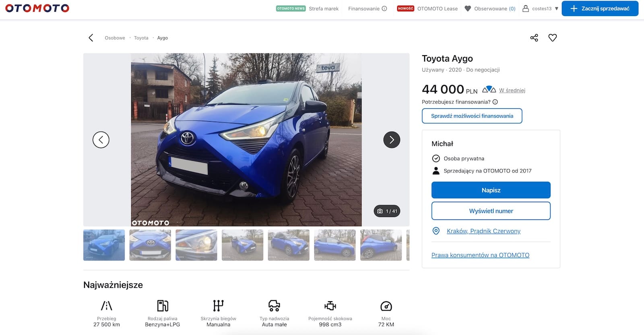Open Obserwowane watched listings

click(490, 8)
